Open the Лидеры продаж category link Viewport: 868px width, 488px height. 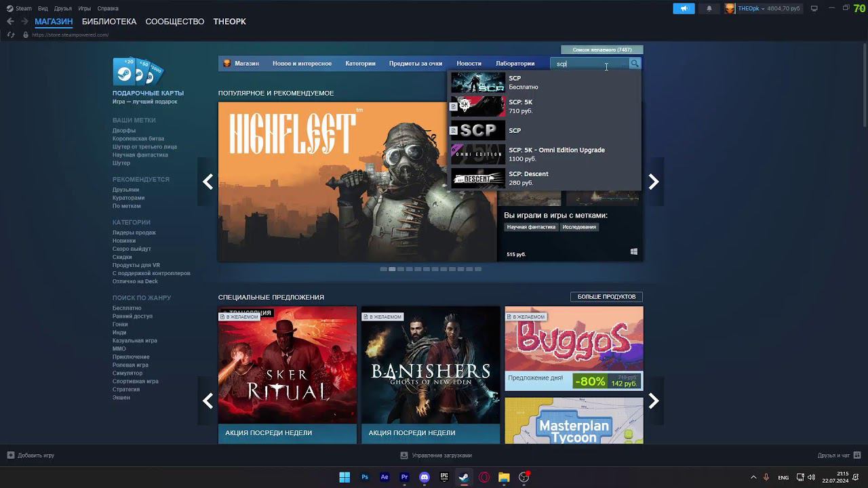(x=134, y=232)
